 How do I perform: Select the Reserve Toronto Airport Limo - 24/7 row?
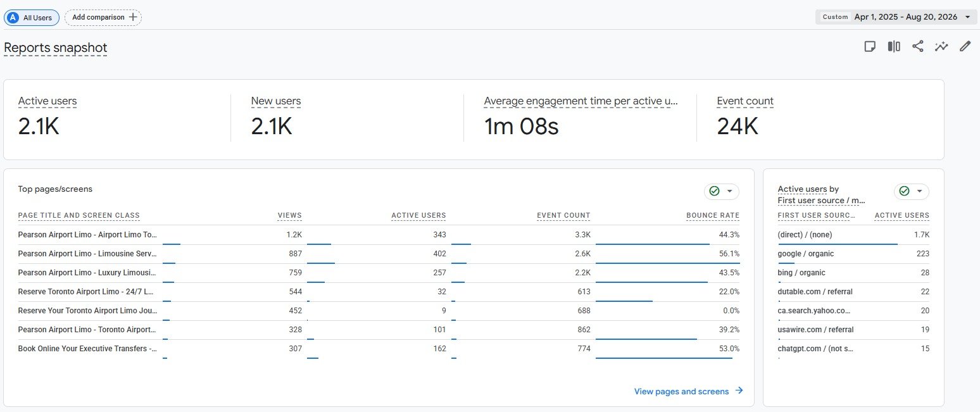tap(379, 292)
